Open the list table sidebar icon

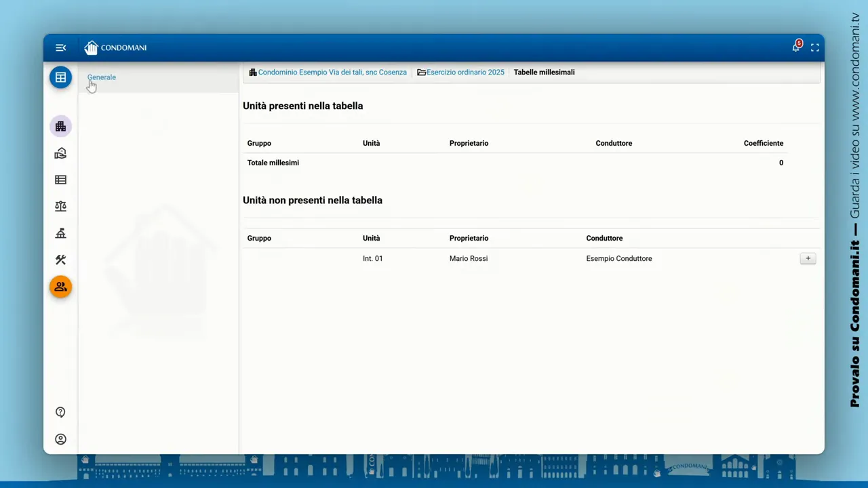(60, 180)
